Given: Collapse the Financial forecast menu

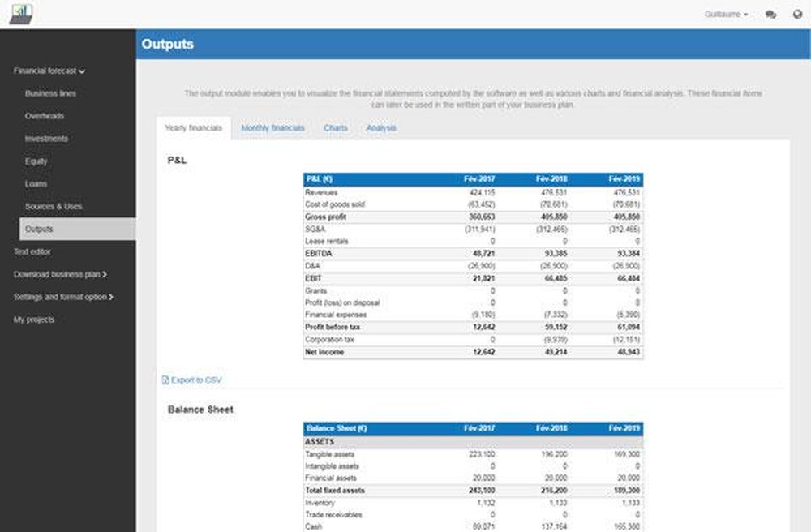Looking at the screenshot, I should tap(49, 71).
